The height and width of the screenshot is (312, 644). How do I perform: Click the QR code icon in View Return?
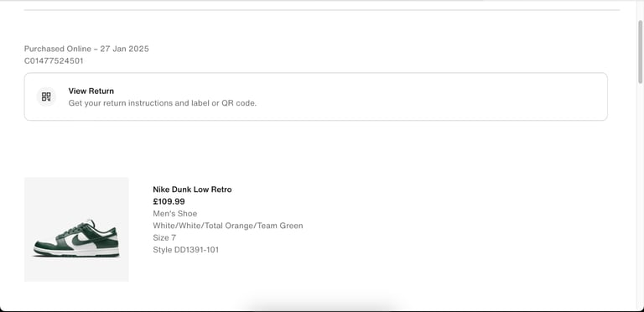(46, 97)
